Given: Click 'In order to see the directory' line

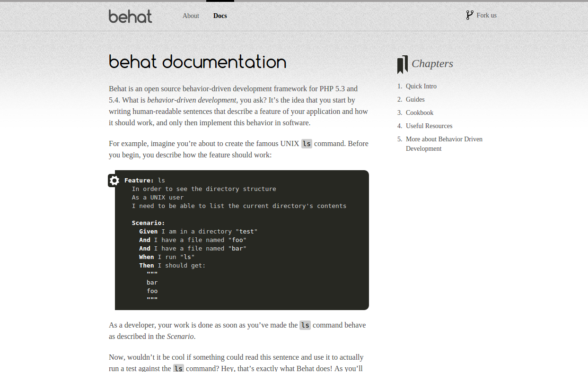Looking at the screenshot, I should click(x=204, y=189).
